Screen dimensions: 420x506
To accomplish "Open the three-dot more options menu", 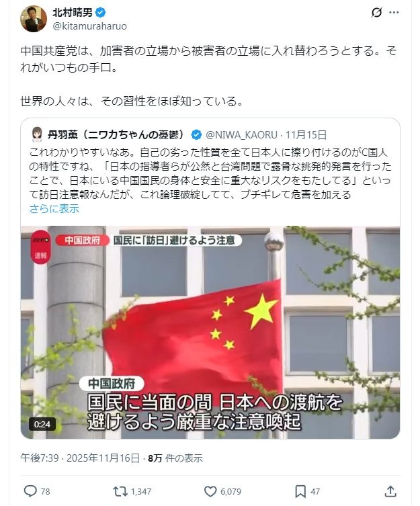I will (394, 13).
